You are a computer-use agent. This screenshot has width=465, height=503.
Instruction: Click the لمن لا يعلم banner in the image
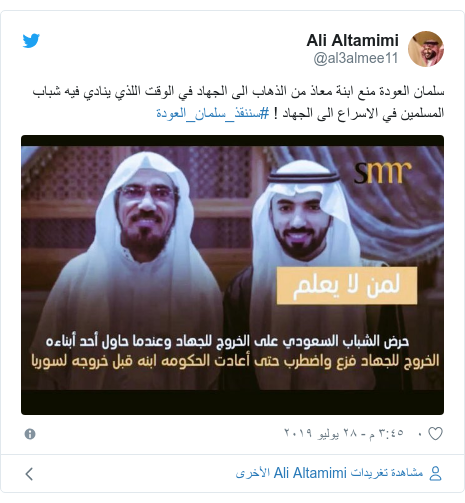click(347, 285)
